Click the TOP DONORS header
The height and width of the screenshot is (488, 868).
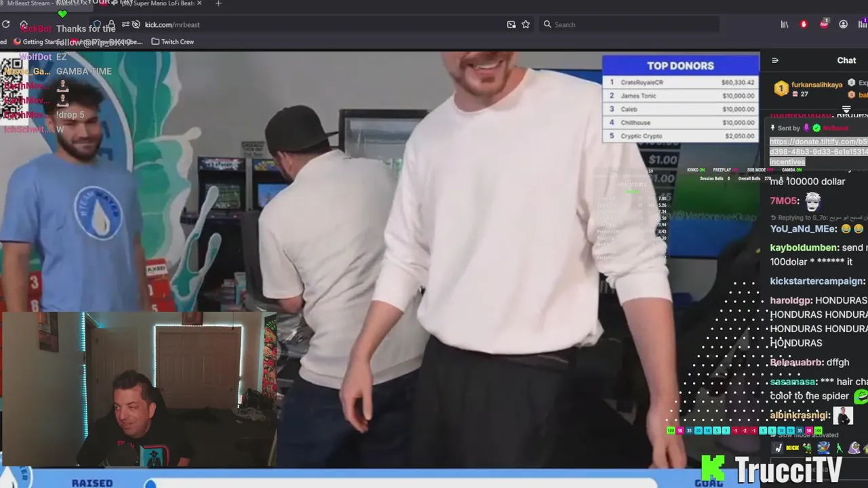[x=680, y=66]
